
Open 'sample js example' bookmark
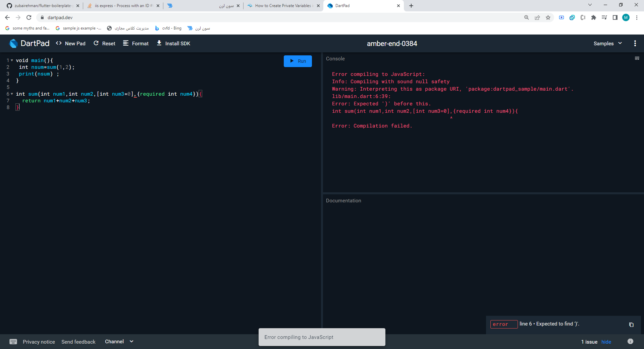click(x=78, y=28)
